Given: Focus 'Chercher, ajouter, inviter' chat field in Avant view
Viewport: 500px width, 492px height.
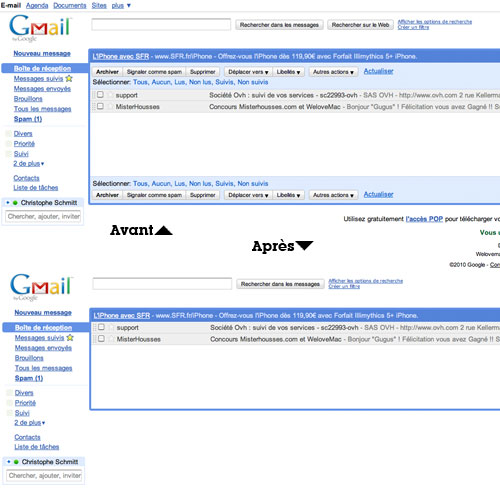Looking at the screenshot, I should point(43,217).
